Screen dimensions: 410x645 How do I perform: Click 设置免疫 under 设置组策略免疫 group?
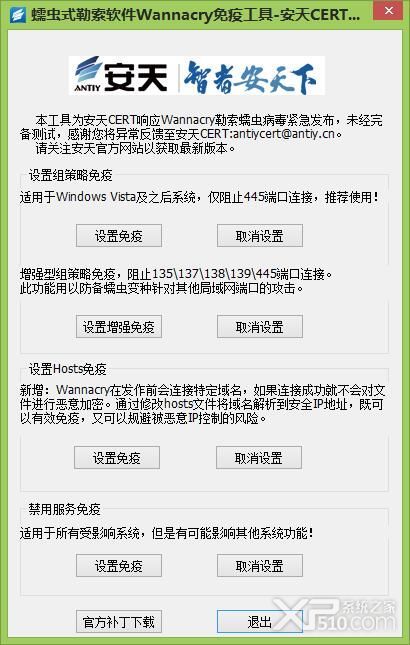pos(119,235)
